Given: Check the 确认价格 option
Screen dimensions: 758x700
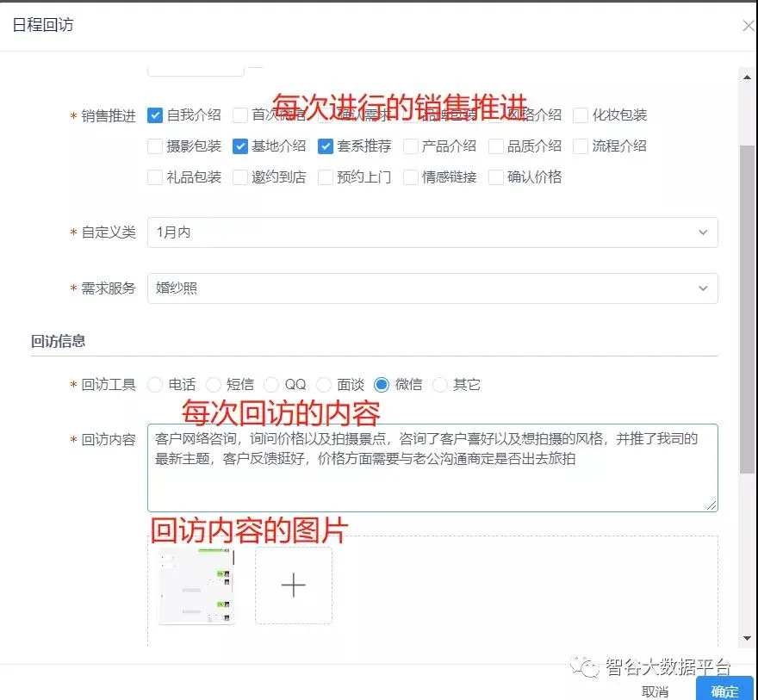Looking at the screenshot, I should 496,177.
